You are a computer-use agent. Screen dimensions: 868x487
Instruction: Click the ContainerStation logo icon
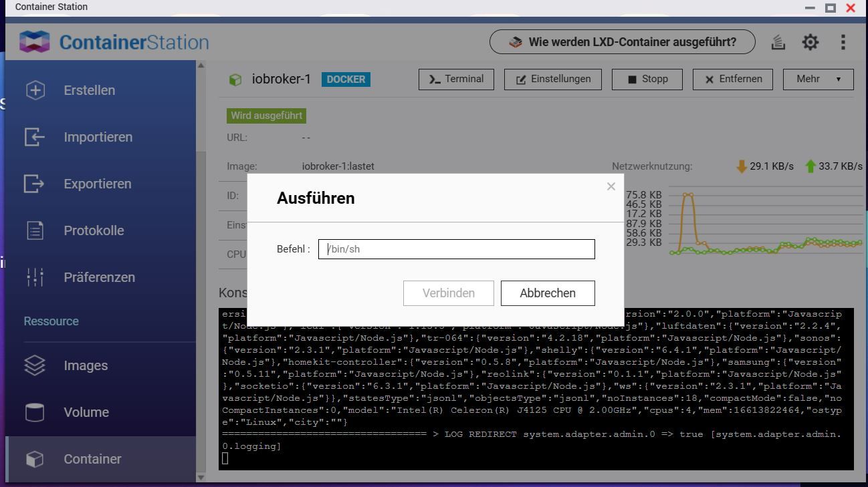coord(35,42)
